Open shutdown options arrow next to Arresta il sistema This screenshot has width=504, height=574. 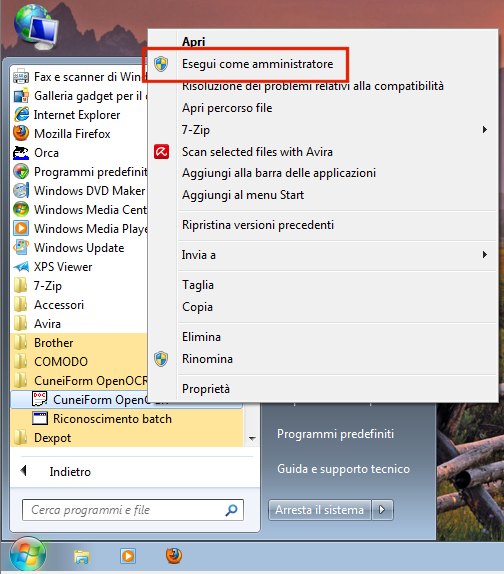click(x=382, y=510)
